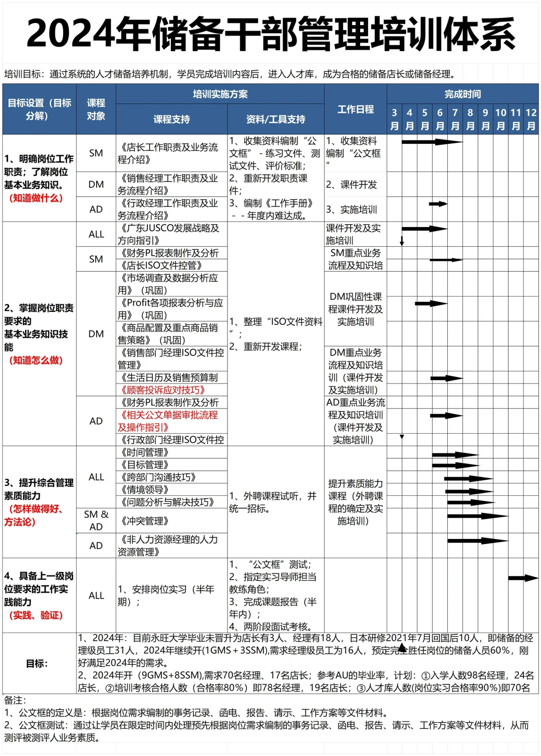Select the SM & AD audience cell
The width and height of the screenshot is (541, 756).
point(96,521)
